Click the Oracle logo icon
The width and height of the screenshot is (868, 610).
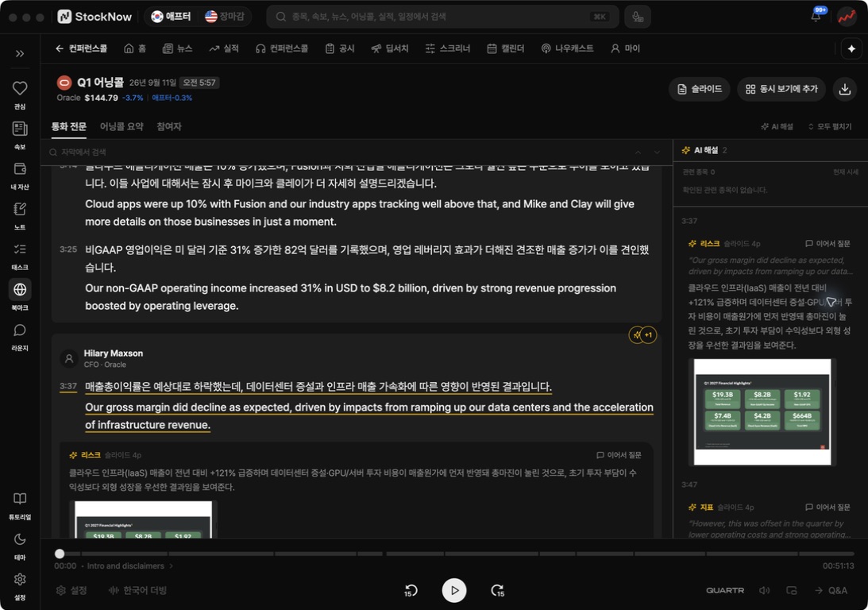click(x=64, y=83)
